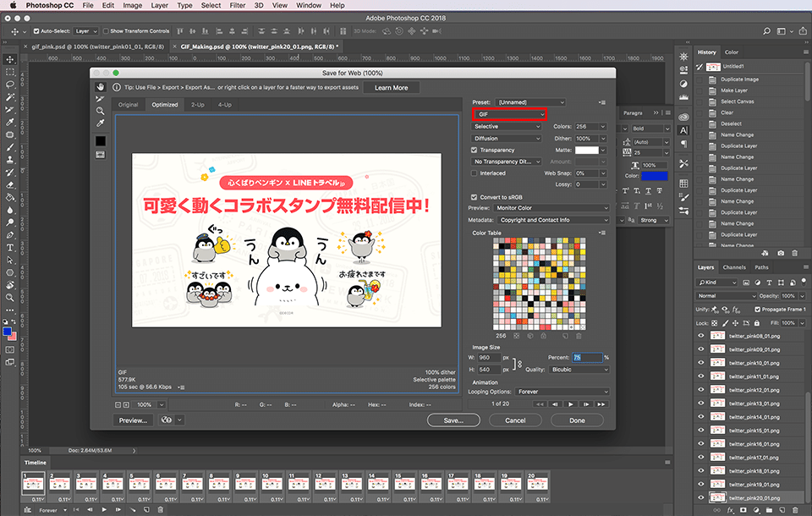Enable the Interlaced checkbox
Image resolution: width=812 pixels, height=516 pixels.
[x=475, y=173]
